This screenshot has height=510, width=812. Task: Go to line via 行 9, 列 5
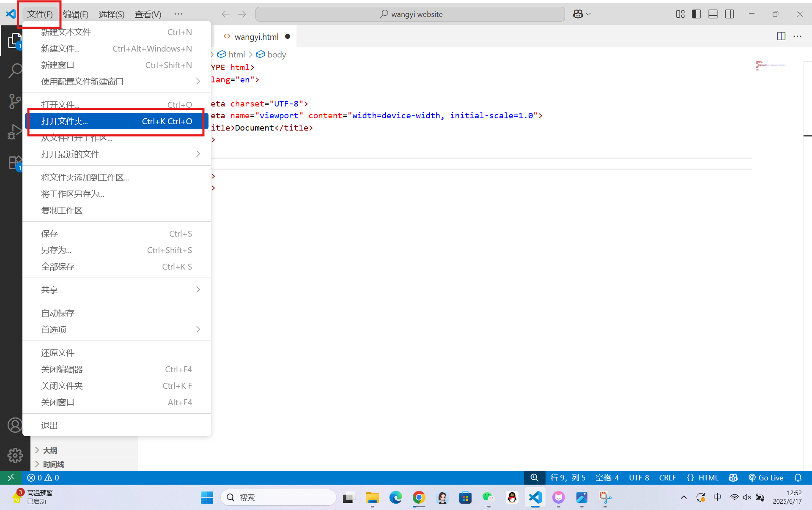click(568, 477)
